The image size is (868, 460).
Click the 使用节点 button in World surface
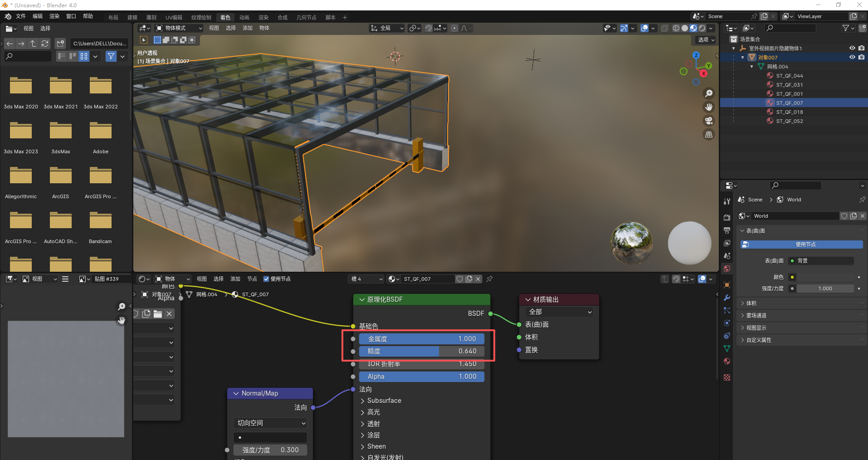pos(801,245)
